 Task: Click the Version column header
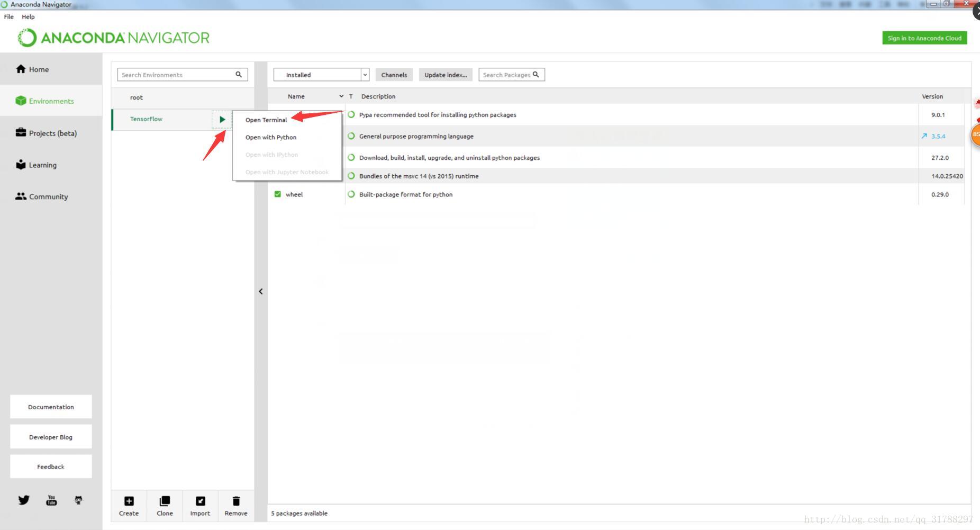pos(932,96)
